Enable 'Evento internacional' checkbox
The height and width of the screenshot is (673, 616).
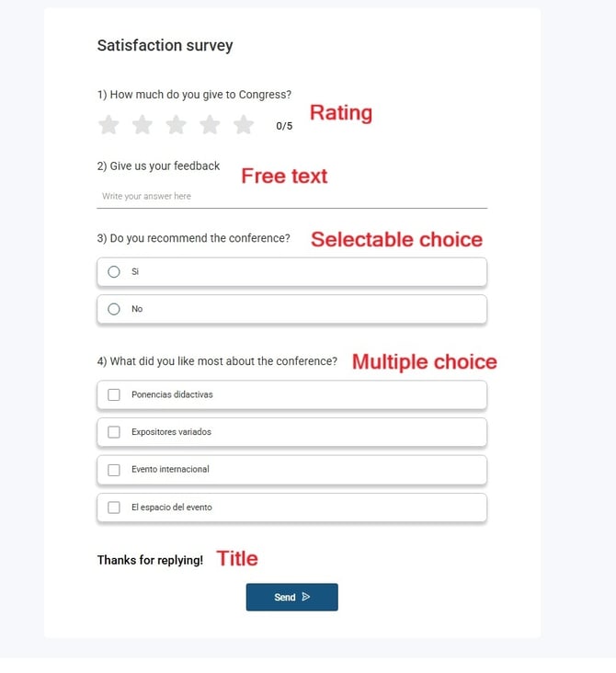114,470
